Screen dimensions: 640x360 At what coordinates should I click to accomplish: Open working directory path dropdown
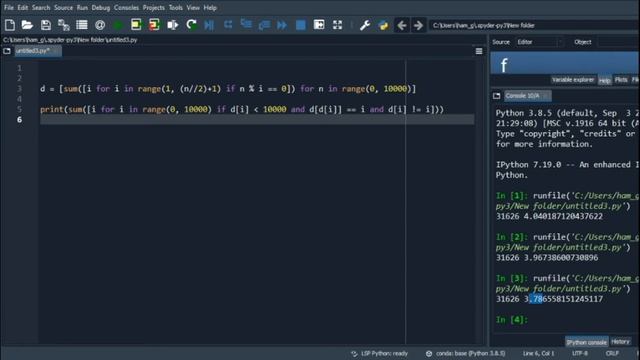click(x=534, y=25)
